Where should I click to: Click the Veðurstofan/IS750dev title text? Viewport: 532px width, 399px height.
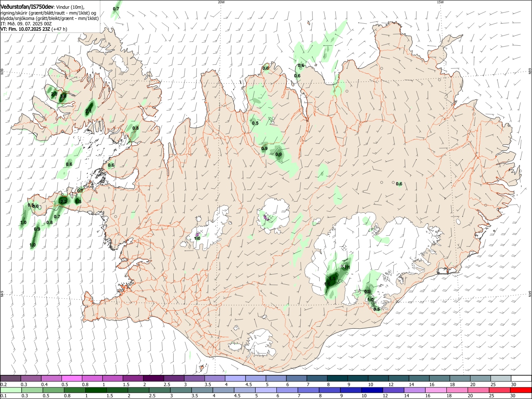coord(27,7)
